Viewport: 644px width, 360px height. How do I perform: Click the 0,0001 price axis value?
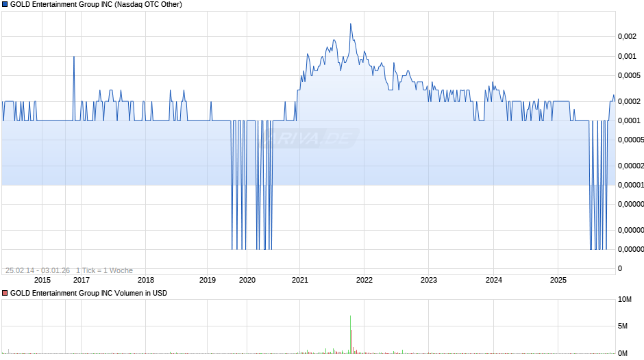[629, 120]
